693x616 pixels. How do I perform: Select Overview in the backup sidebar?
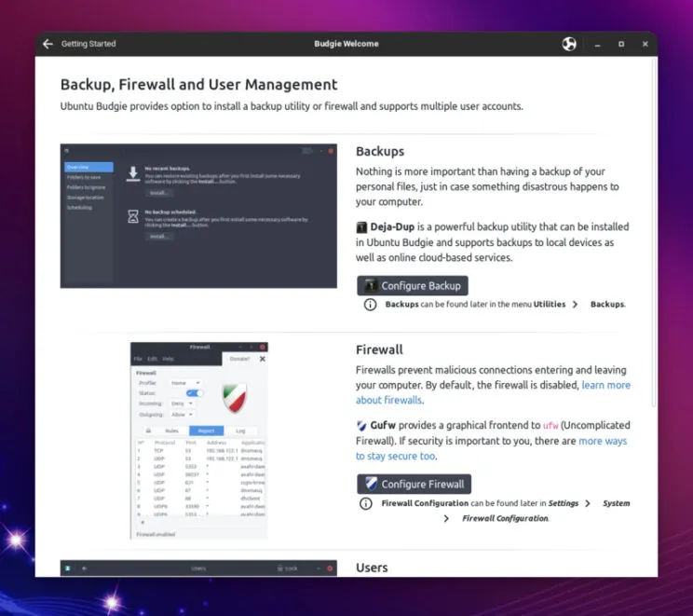[88, 168]
